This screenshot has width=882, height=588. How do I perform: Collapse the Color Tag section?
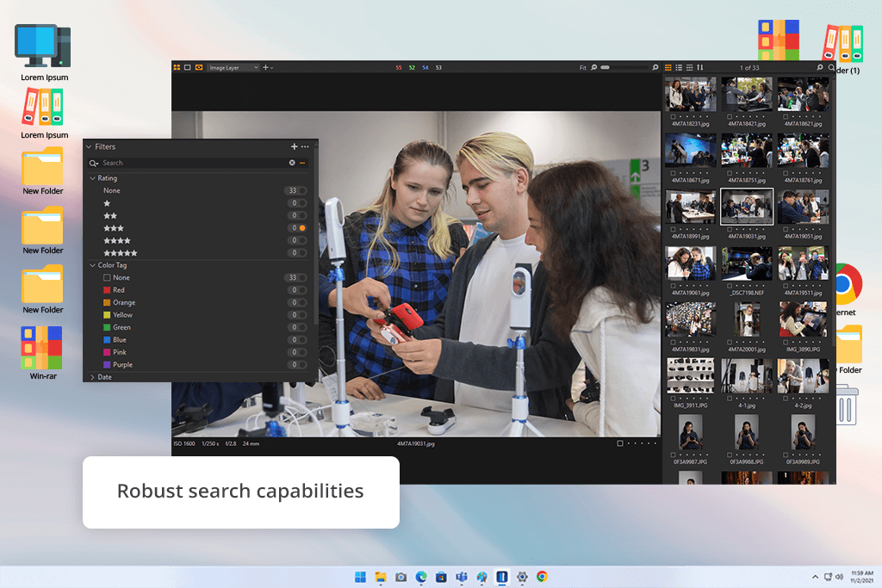(92, 265)
